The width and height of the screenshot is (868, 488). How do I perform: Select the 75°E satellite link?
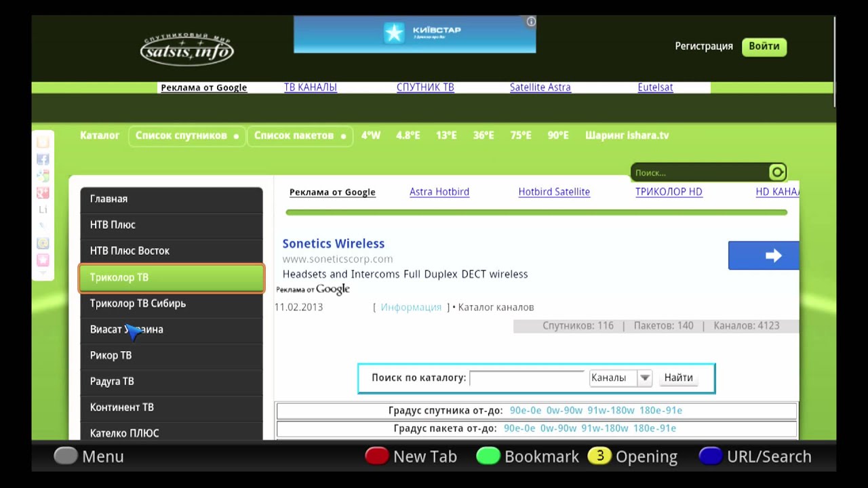click(521, 136)
